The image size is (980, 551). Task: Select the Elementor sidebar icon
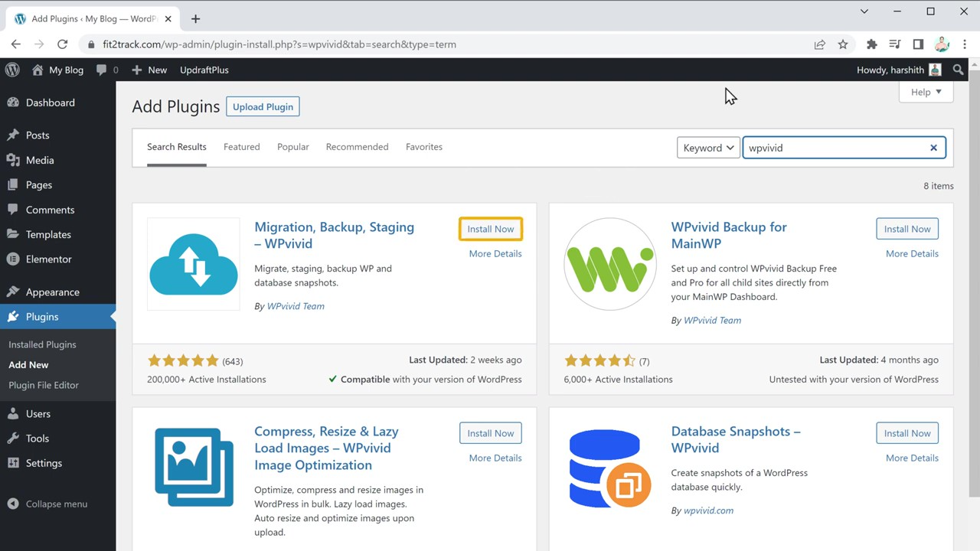point(17,259)
